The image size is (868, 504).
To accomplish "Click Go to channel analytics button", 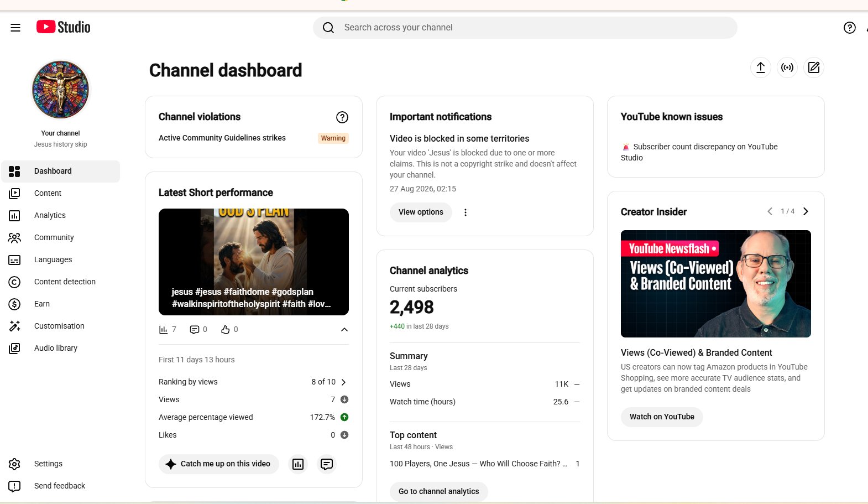I will point(439,491).
